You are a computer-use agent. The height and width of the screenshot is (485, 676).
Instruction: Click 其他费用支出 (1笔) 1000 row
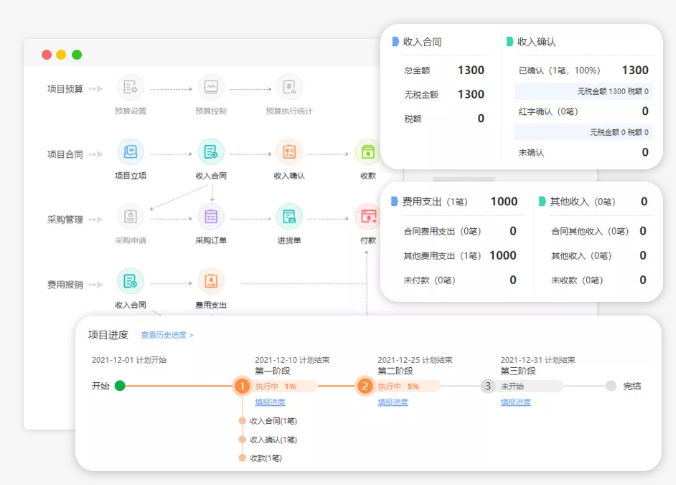[x=460, y=256]
